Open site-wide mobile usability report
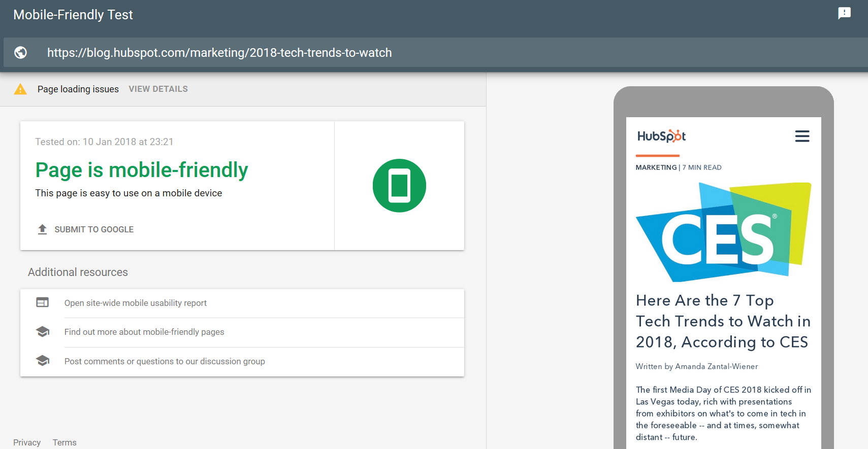The height and width of the screenshot is (449, 868). click(x=136, y=303)
